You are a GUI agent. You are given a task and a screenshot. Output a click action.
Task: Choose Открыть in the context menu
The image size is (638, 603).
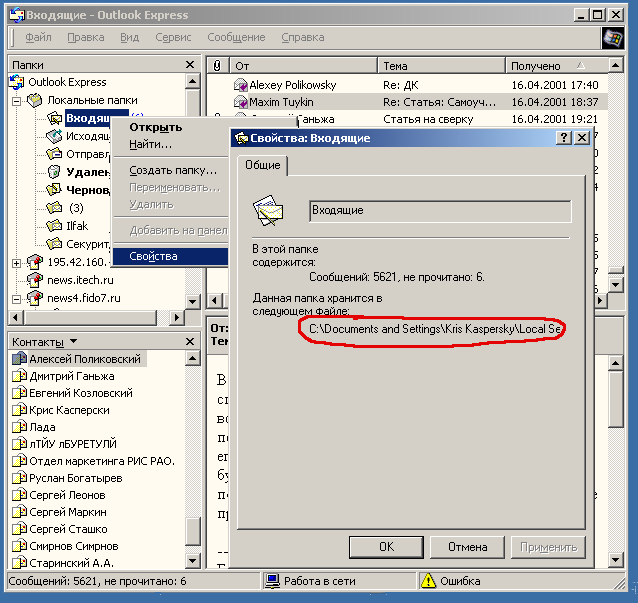pyautogui.click(x=155, y=127)
